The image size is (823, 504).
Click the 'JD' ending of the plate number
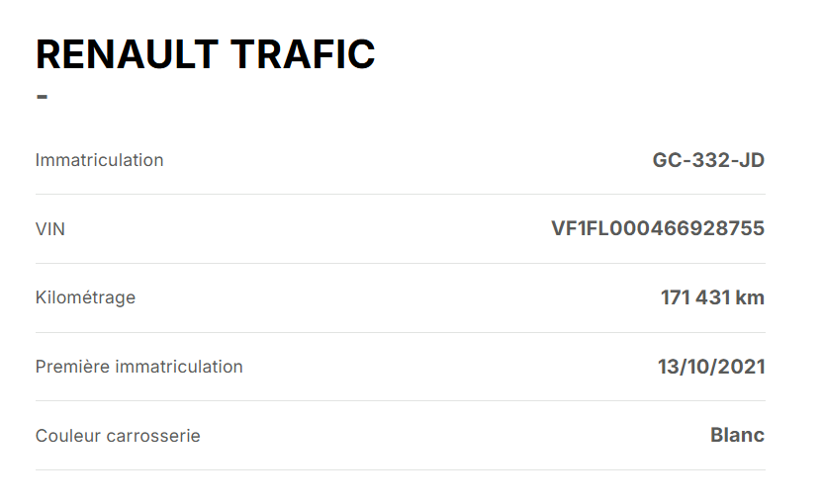click(x=751, y=160)
